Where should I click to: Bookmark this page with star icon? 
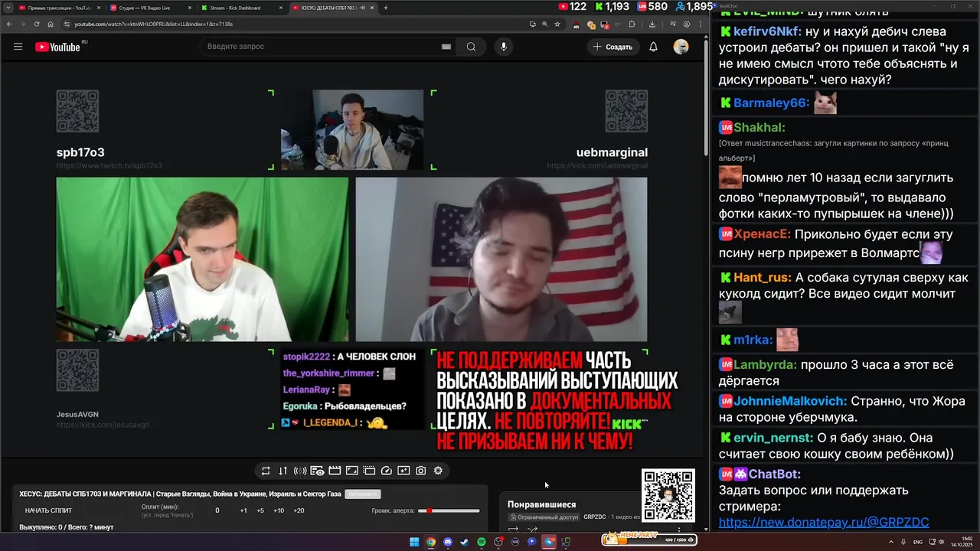[x=557, y=24]
